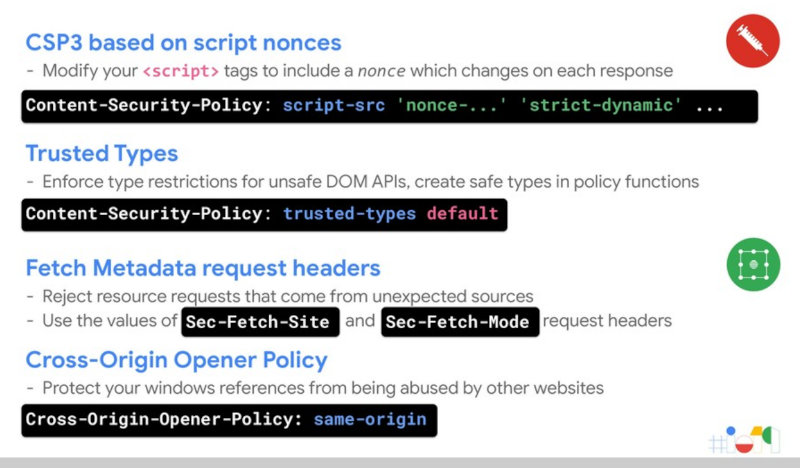Viewport: 800px width, 468px height.
Task: Click the red syringe injection icon
Action: coord(752,43)
